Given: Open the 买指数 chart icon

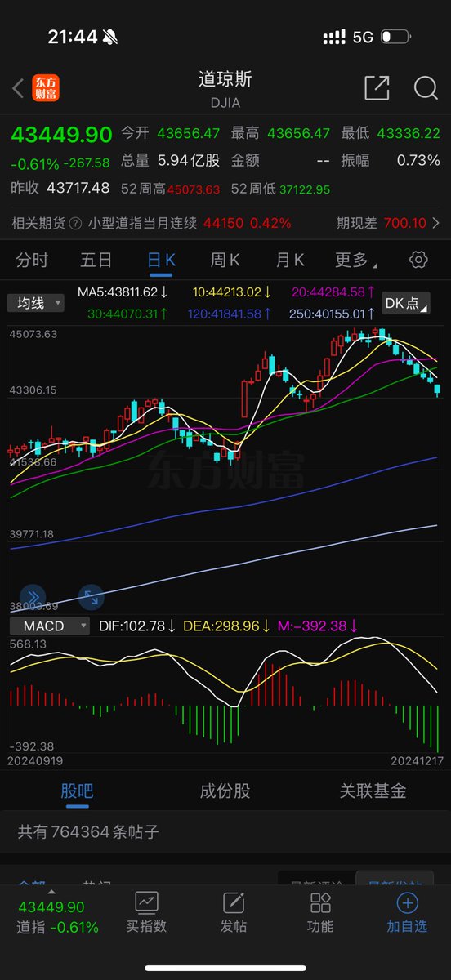Looking at the screenshot, I should point(146,902).
